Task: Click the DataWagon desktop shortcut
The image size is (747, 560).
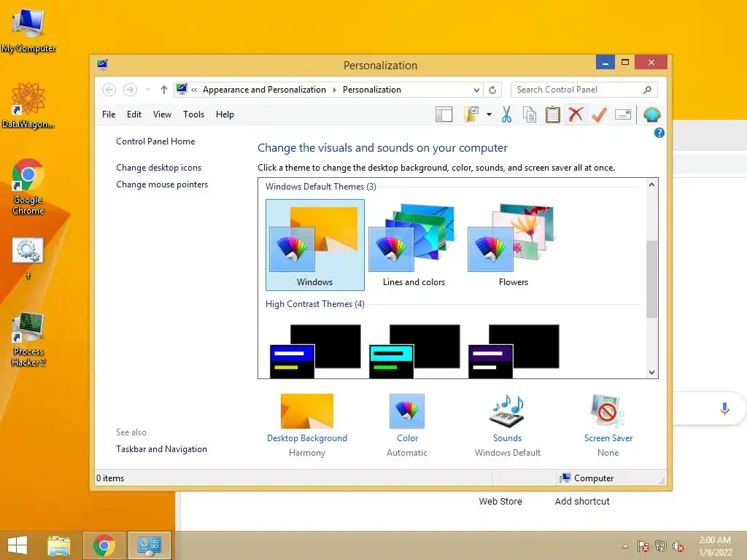Action: pos(28,105)
